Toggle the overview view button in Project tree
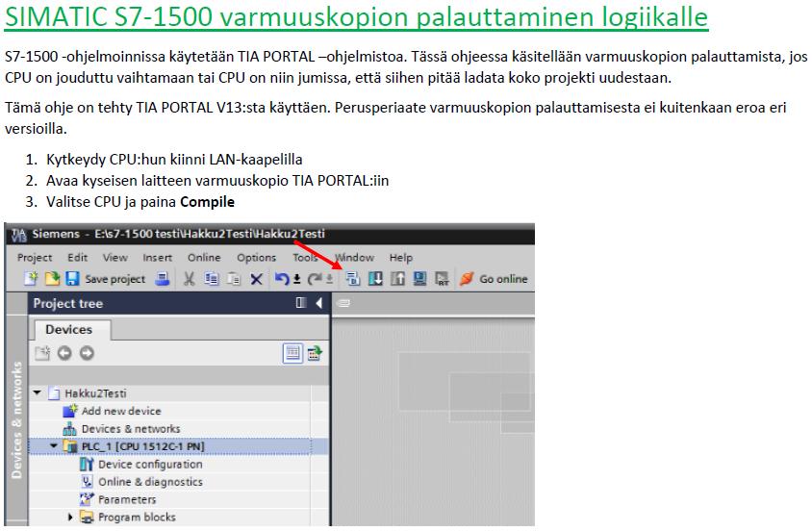 coord(292,353)
